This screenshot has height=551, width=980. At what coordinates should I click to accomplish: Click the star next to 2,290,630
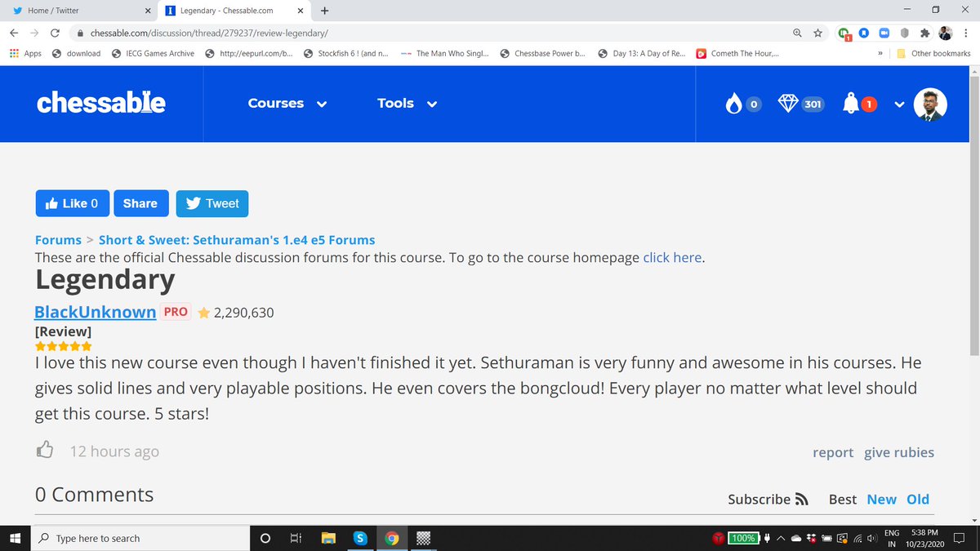pyautogui.click(x=203, y=312)
